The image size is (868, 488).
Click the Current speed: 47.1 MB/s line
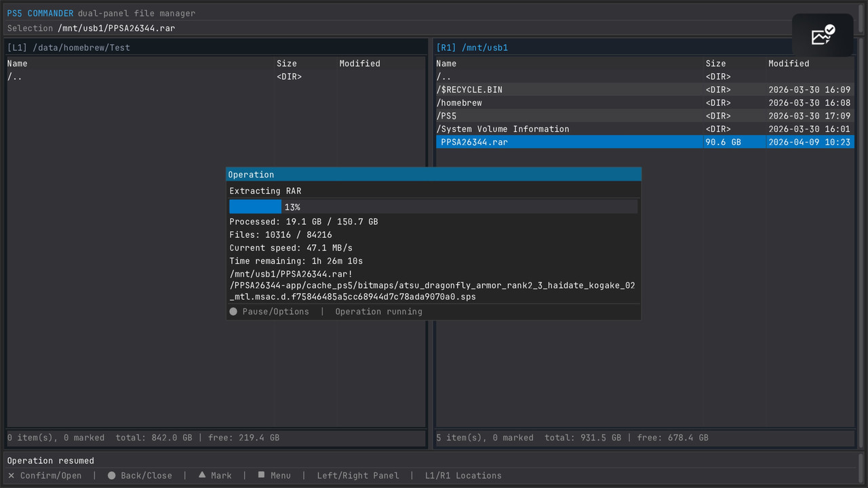point(291,248)
